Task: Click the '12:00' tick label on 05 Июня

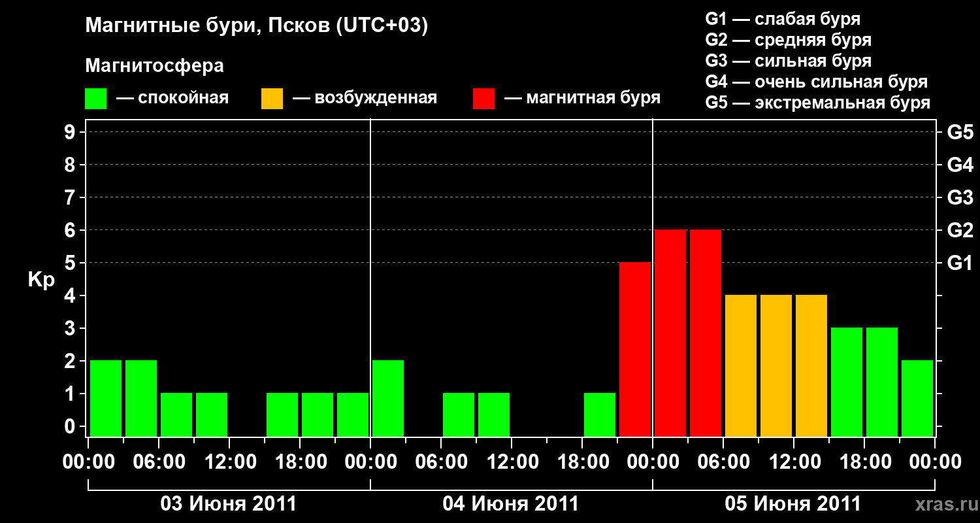Action: pyautogui.click(x=794, y=462)
